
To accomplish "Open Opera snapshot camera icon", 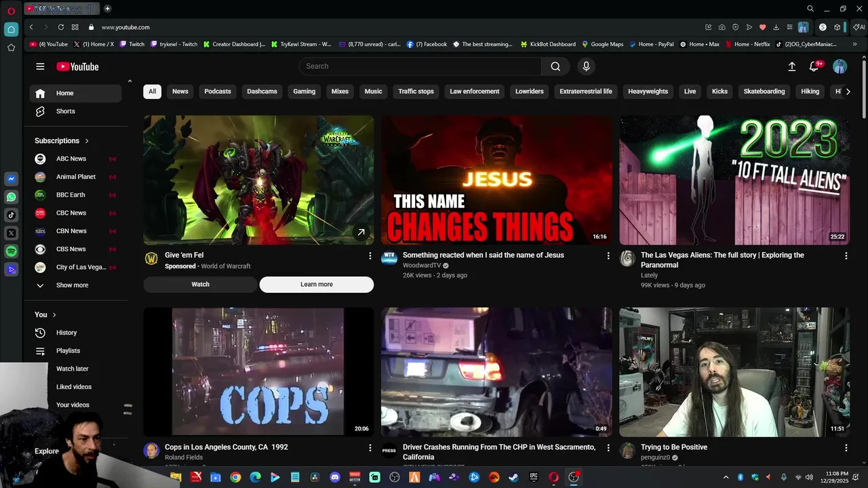I will coord(722,27).
